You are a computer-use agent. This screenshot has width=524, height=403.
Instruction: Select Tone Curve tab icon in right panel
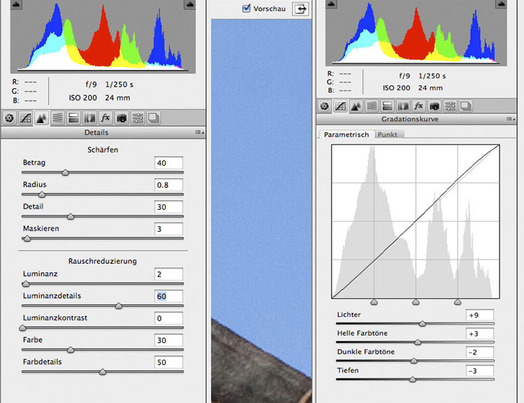point(340,106)
